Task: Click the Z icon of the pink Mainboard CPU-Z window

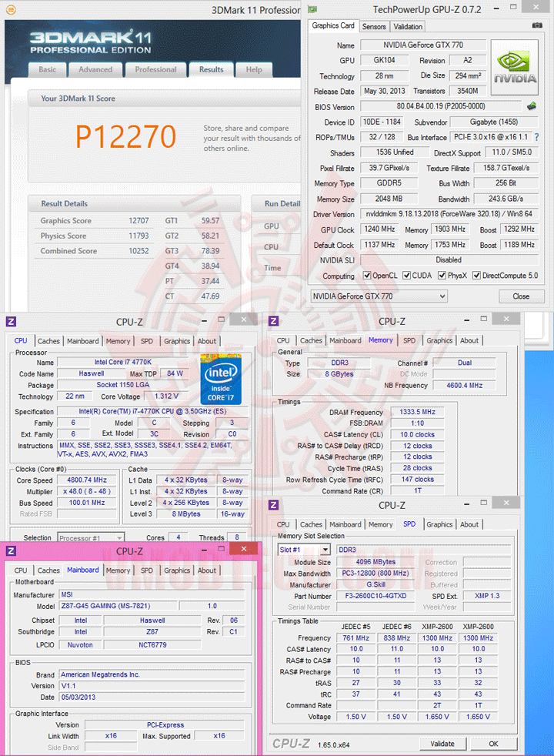Action: click(x=11, y=550)
